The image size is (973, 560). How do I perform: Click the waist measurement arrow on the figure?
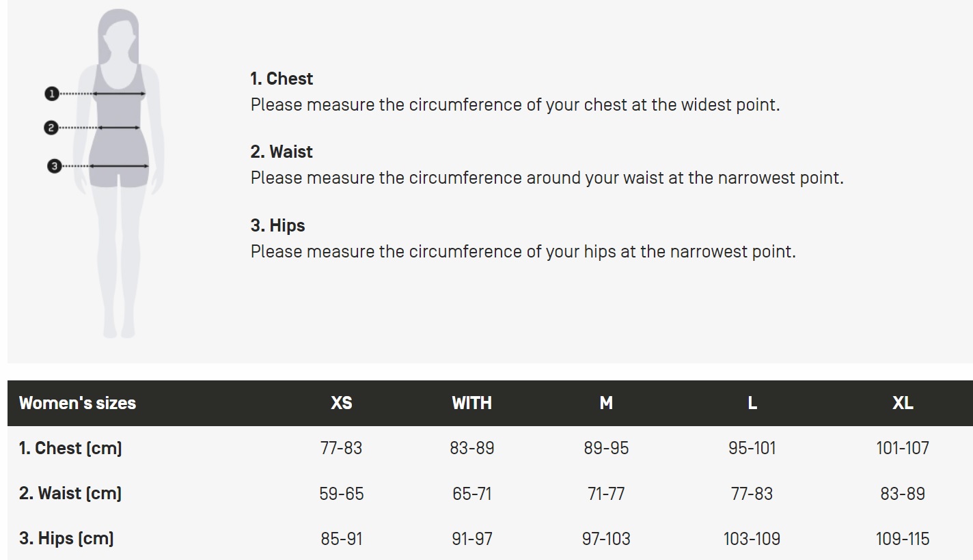[x=119, y=128]
